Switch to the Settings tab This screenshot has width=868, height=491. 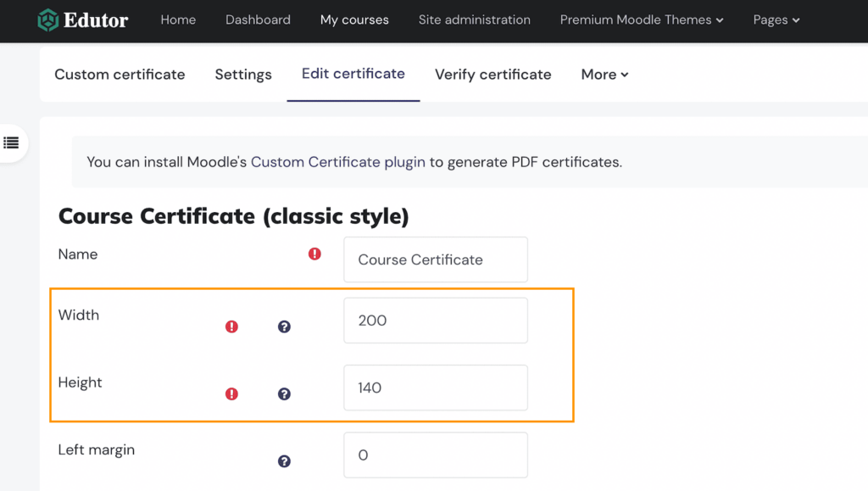pyautogui.click(x=243, y=75)
